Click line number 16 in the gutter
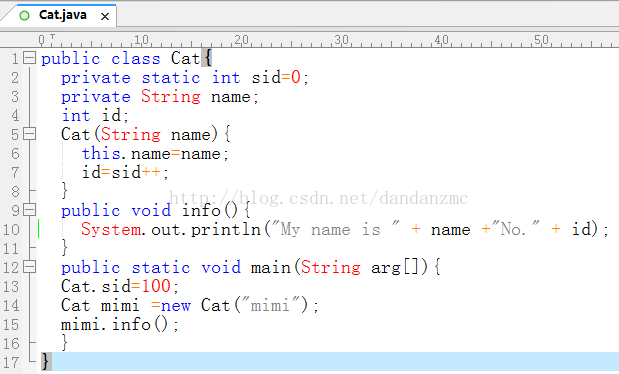Screen dimensions: 619x374 (11, 344)
